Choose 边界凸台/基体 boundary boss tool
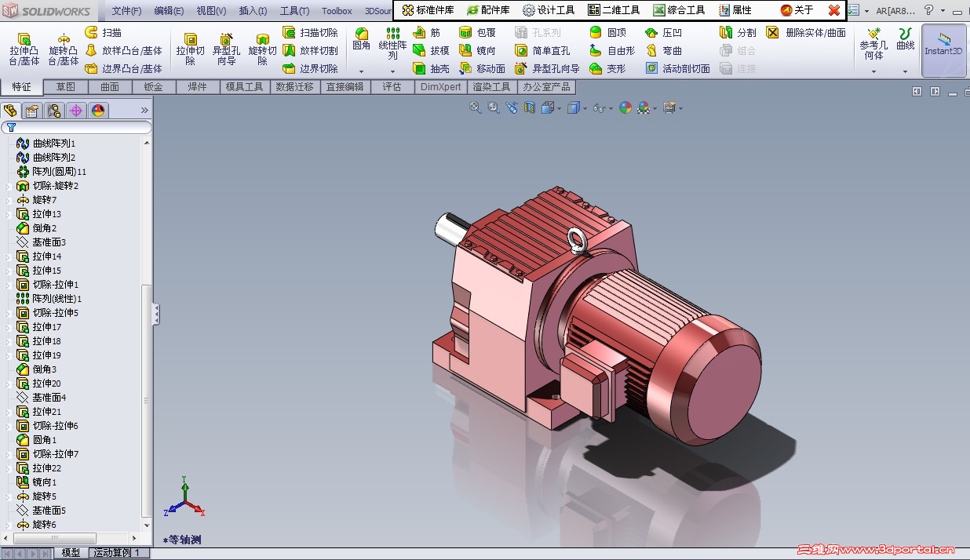 click(x=123, y=69)
